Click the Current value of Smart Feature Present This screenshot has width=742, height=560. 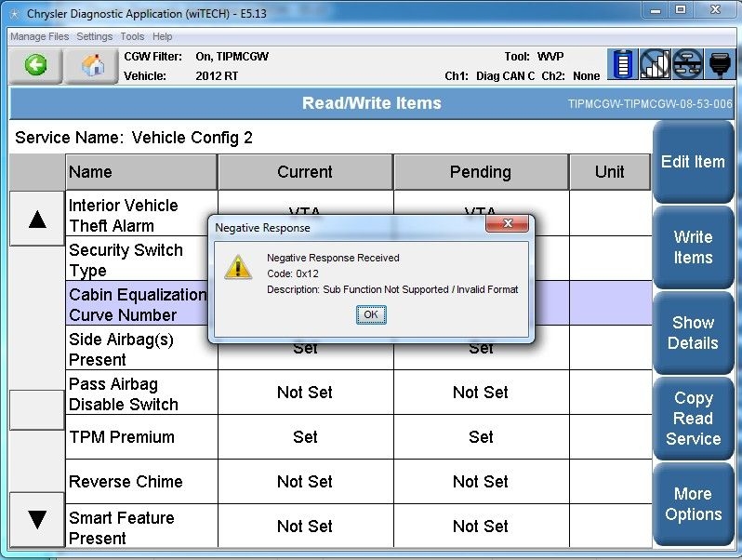tap(305, 526)
